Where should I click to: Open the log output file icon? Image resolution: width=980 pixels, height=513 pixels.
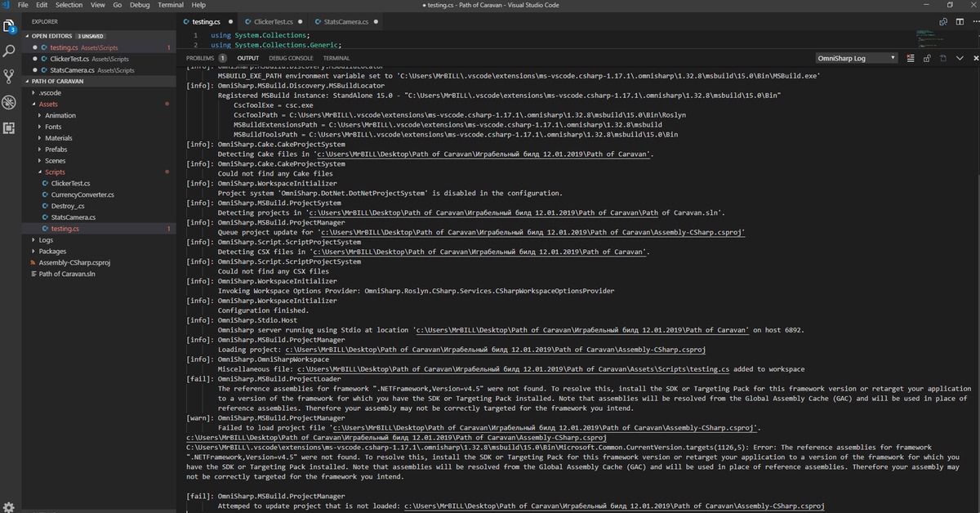point(943,58)
